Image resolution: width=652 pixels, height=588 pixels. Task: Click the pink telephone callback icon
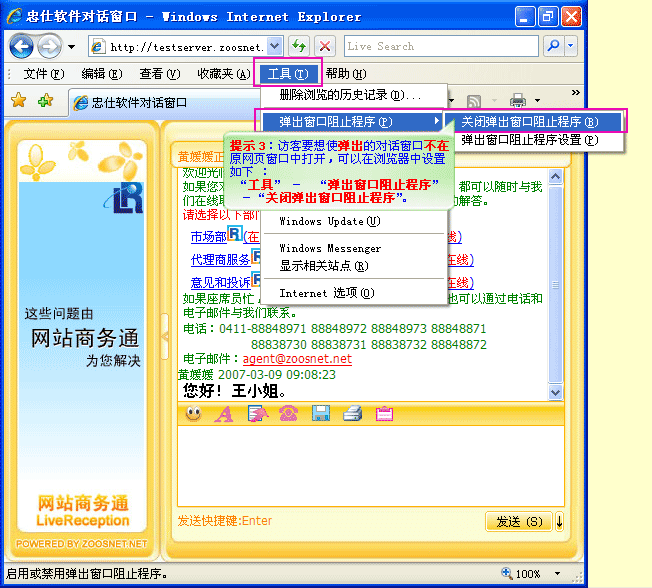288,413
